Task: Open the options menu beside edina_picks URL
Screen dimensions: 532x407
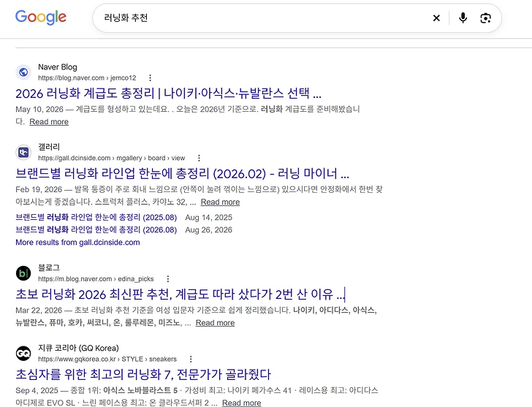Action: click(167, 279)
